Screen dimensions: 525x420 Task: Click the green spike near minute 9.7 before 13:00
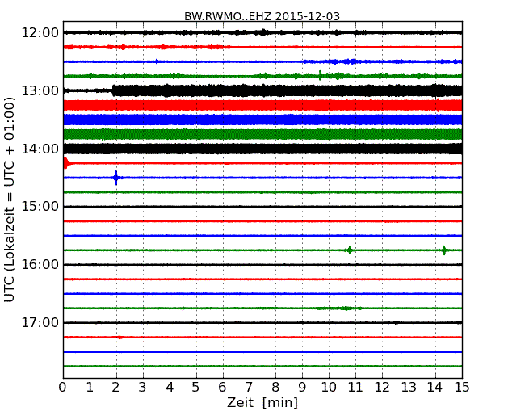click(x=320, y=76)
